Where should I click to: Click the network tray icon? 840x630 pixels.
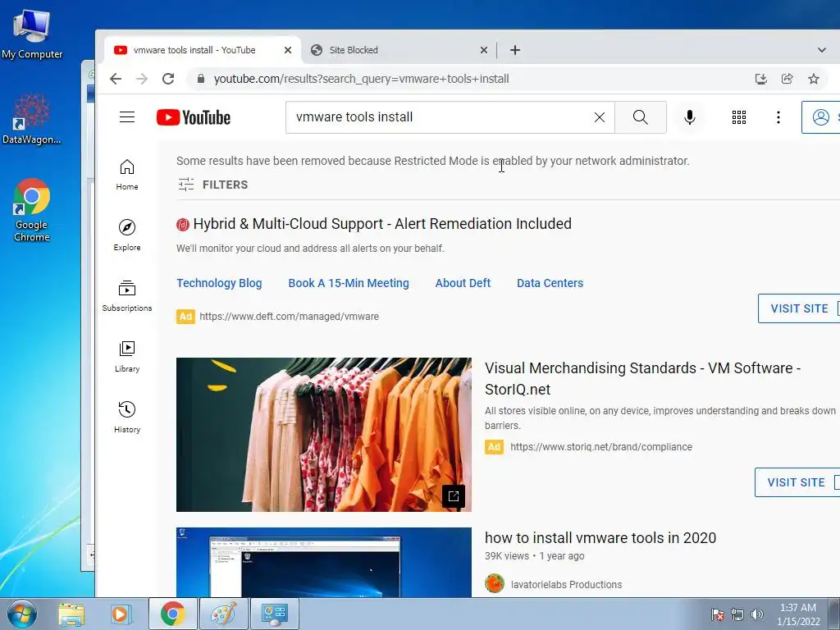pyautogui.click(x=737, y=614)
